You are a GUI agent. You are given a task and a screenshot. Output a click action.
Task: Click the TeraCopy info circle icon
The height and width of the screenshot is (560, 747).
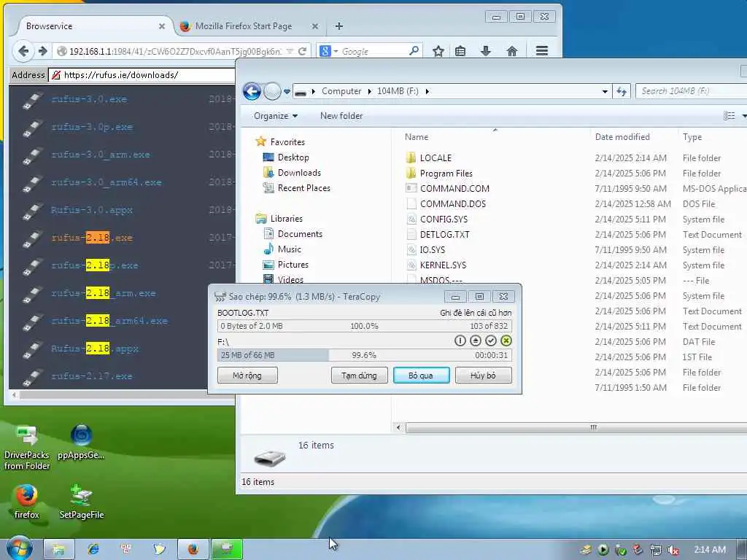(460, 341)
